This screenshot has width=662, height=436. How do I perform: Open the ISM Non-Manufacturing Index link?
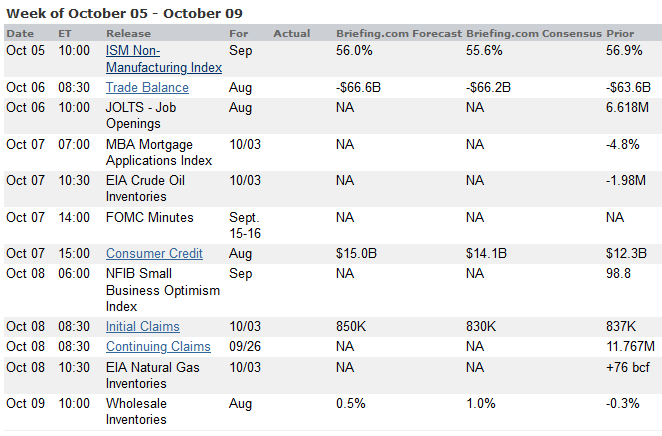click(164, 59)
